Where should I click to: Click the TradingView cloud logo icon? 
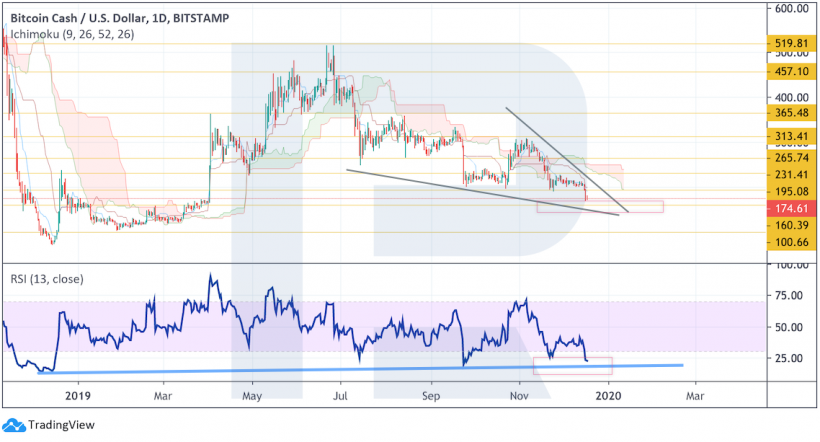pos(14,425)
